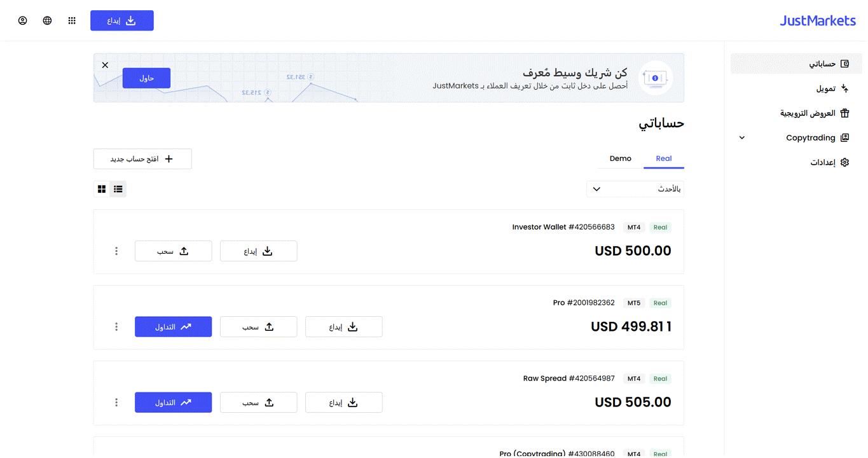Click the top header إيداع deposit button
This screenshot has width=868, height=458.
coord(122,20)
